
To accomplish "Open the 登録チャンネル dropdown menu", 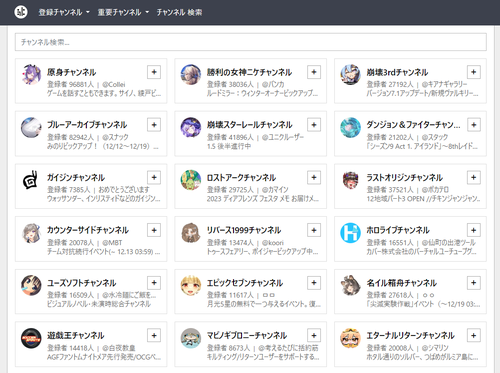I will [x=64, y=12].
